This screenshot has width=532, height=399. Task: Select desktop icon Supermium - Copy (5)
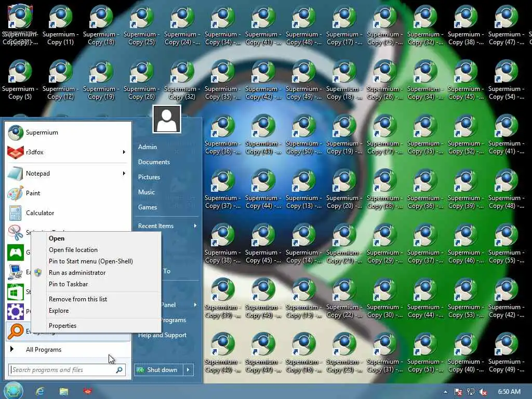tap(20, 79)
